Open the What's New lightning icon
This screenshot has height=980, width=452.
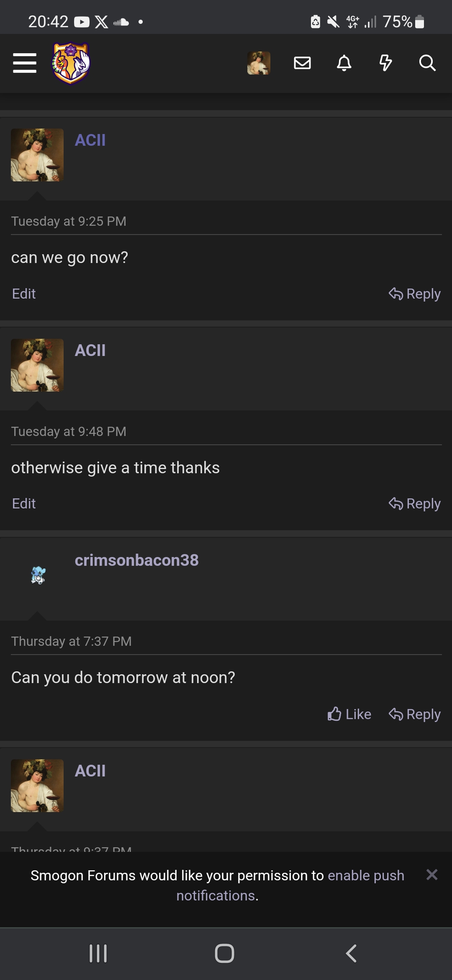[385, 63]
